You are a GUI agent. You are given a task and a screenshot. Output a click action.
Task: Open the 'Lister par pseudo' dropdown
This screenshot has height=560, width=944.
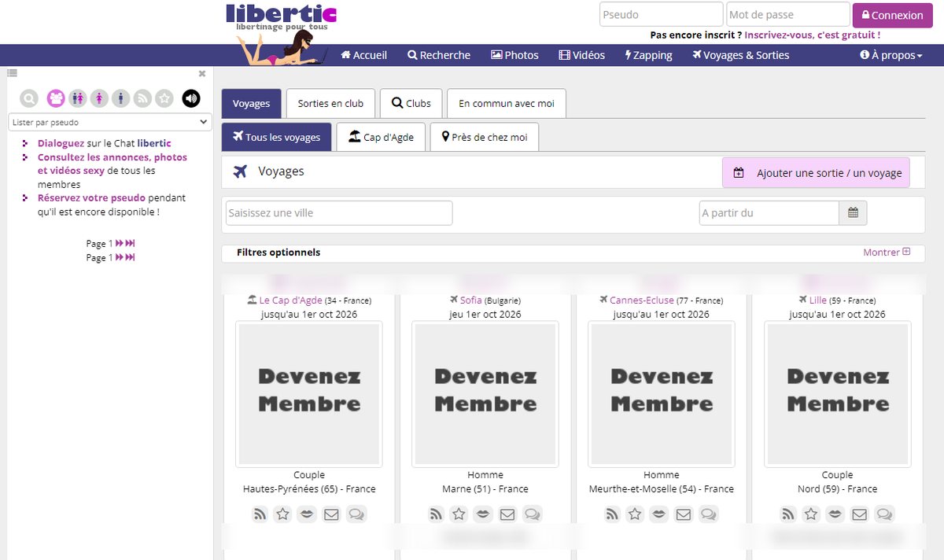pyautogui.click(x=110, y=122)
